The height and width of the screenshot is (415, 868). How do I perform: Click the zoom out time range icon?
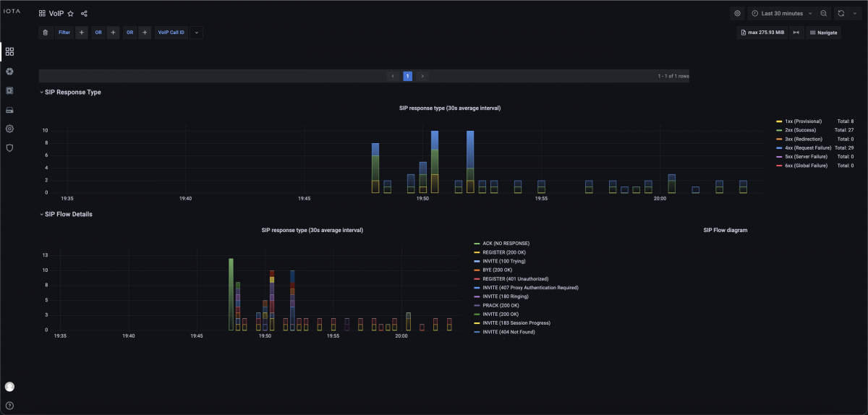[824, 13]
